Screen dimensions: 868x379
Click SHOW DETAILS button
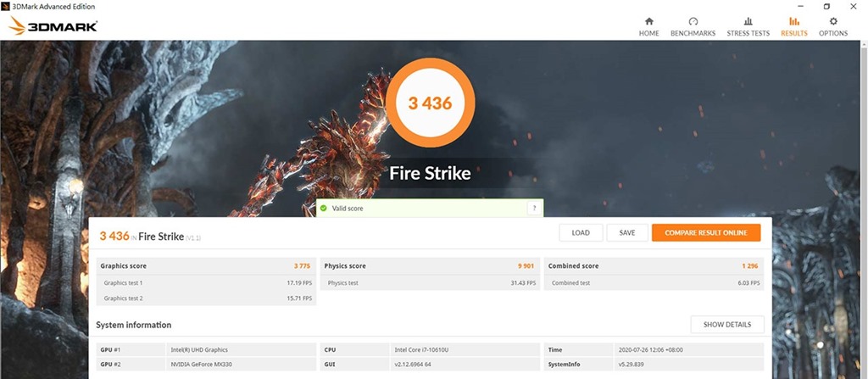(x=727, y=325)
